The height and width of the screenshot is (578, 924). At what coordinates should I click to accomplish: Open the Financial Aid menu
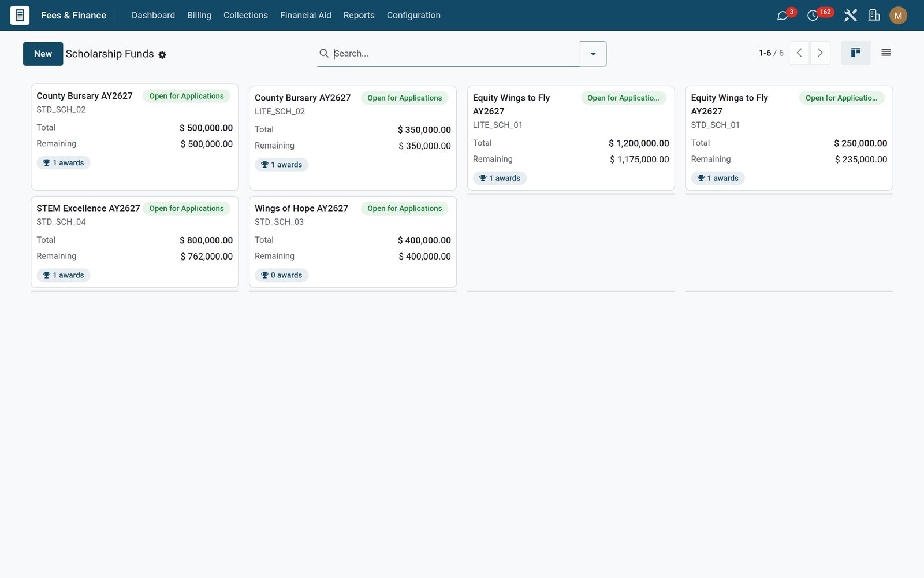click(x=305, y=16)
